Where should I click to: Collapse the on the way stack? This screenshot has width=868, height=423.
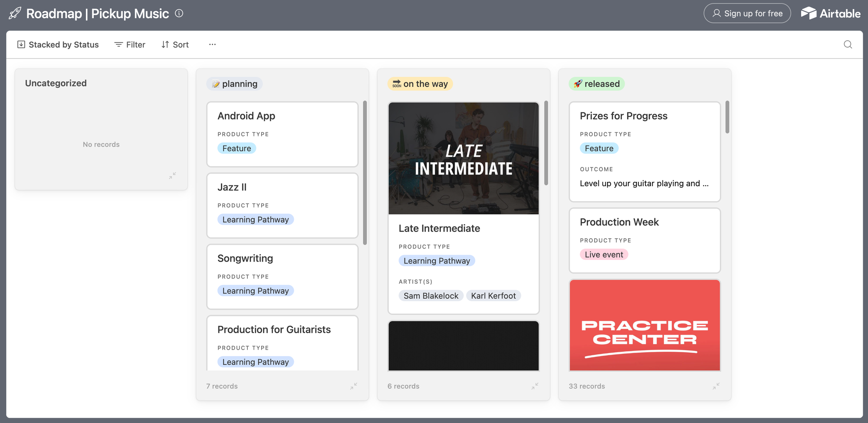click(535, 386)
